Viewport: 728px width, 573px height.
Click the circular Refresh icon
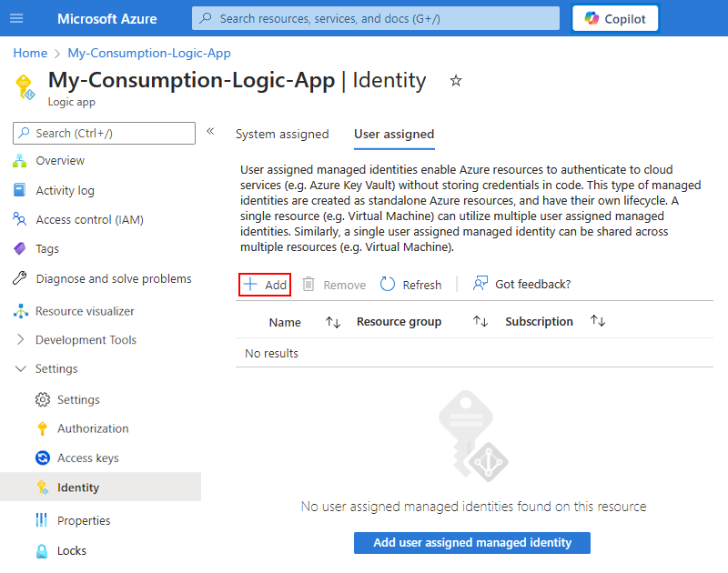coord(388,284)
